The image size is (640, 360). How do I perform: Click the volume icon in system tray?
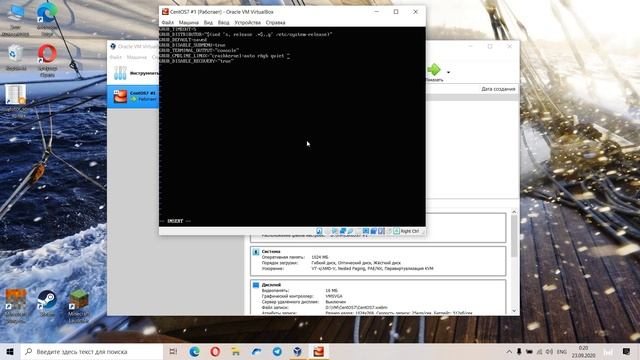coord(549,351)
